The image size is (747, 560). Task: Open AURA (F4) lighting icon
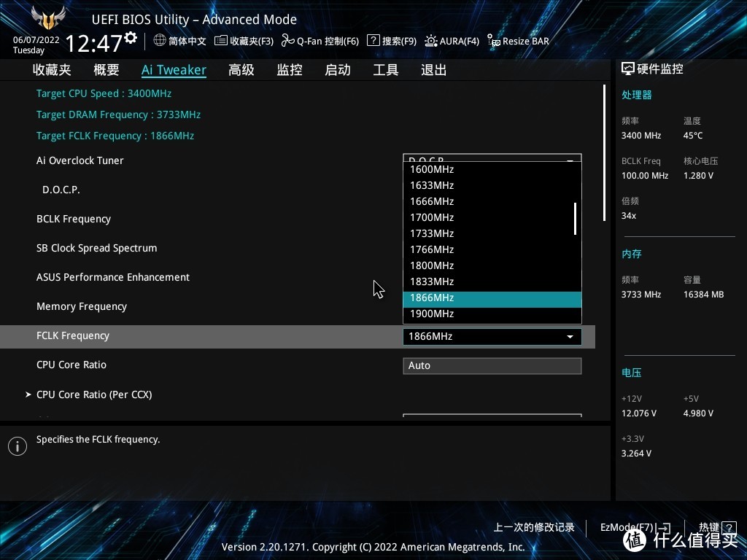tap(430, 41)
